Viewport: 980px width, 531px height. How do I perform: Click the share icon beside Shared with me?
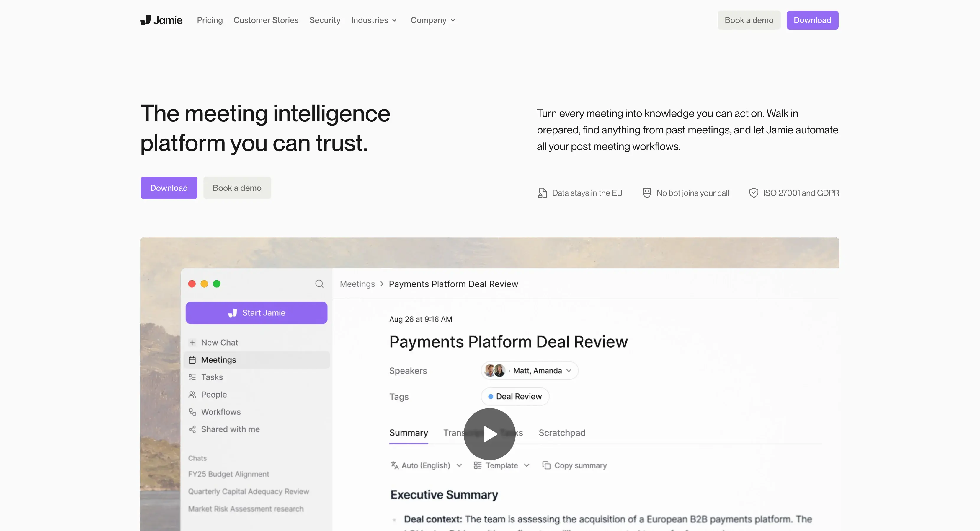coord(192,429)
